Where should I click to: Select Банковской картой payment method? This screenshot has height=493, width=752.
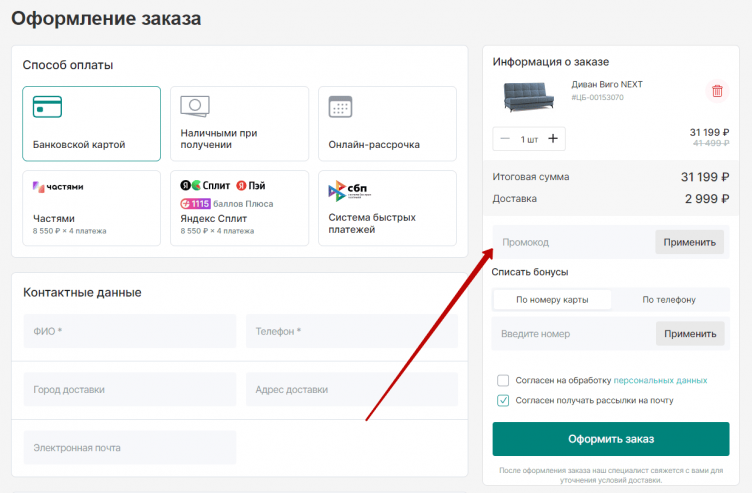91,124
